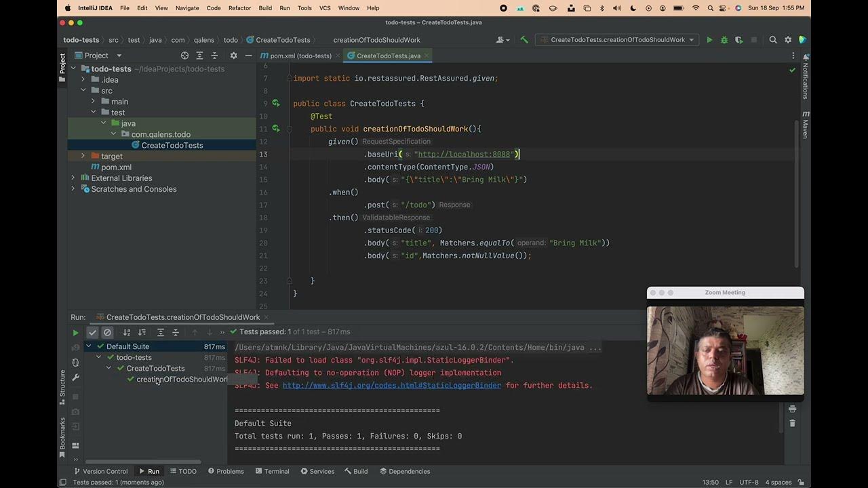Open the Build menu in menu bar
Viewport: 868px width, 488px height.
click(x=265, y=8)
